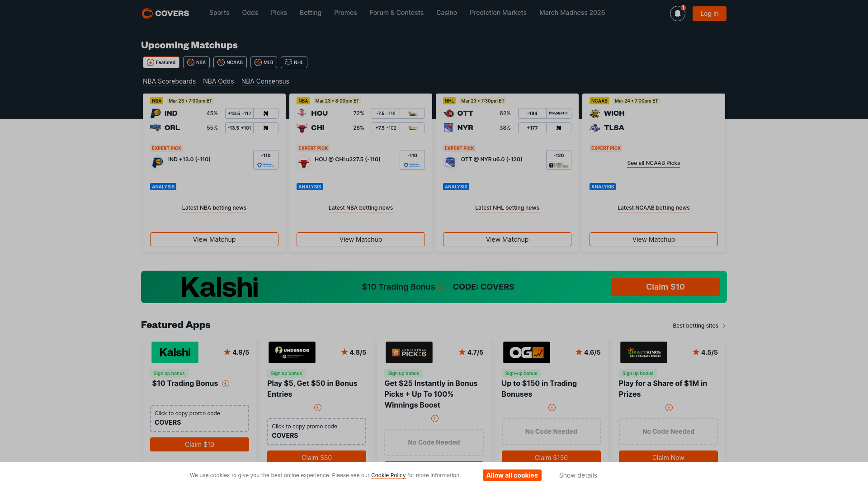
Task: Open the Odds menu
Action: (250, 13)
